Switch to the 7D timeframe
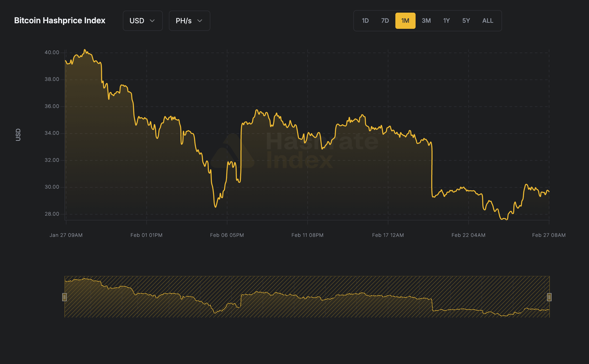This screenshot has width=589, height=364. [x=385, y=21]
